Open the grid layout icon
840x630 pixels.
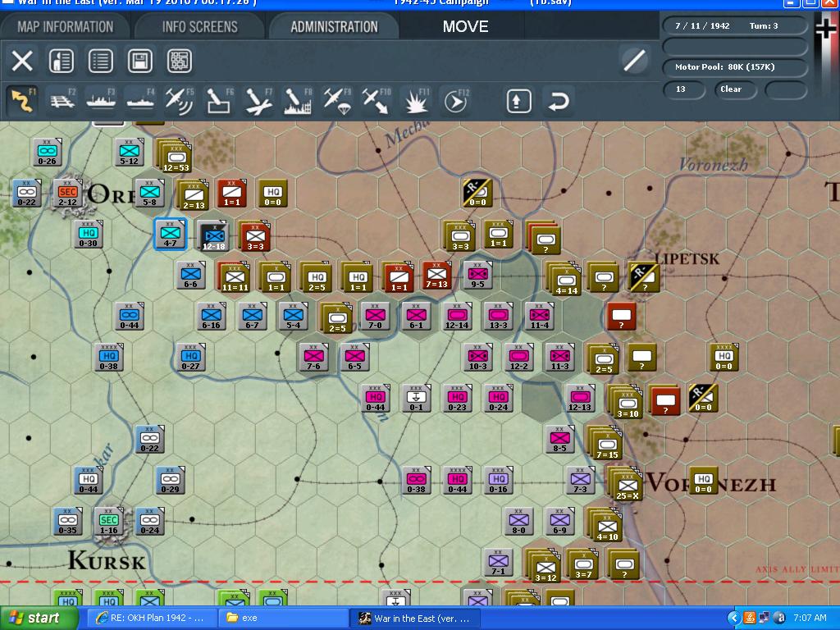click(180, 61)
